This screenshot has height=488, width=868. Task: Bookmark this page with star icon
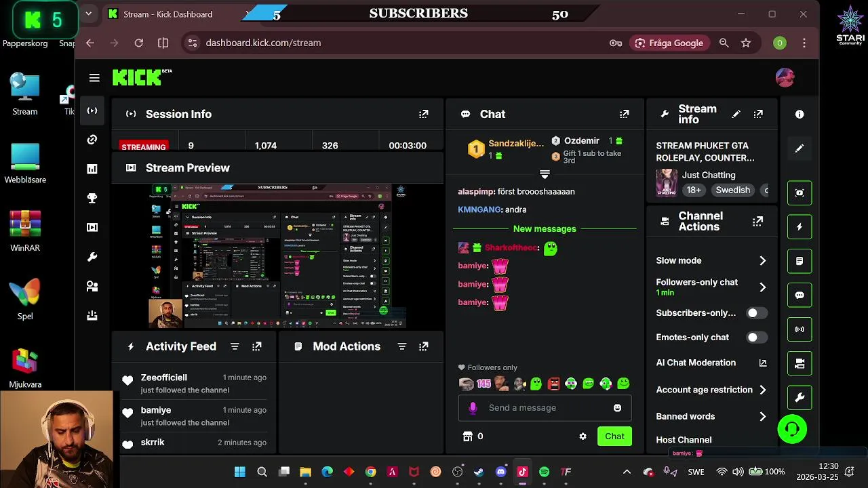pyautogui.click(x=746, y=43)
